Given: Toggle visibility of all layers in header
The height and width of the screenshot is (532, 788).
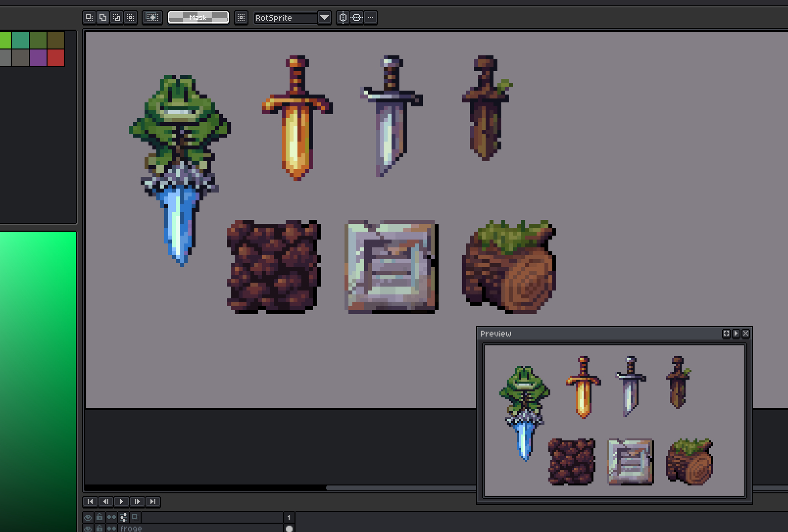Looking at the screenshot, I should pos(88,517).
